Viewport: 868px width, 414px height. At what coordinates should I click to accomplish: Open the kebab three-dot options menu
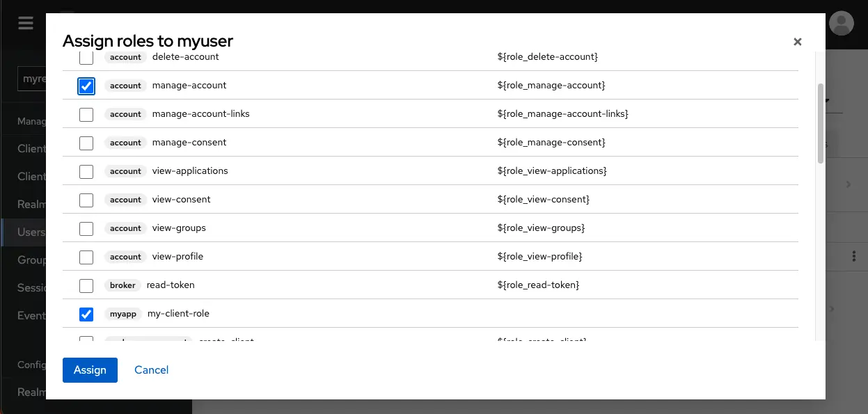click(x=855, y=255)
